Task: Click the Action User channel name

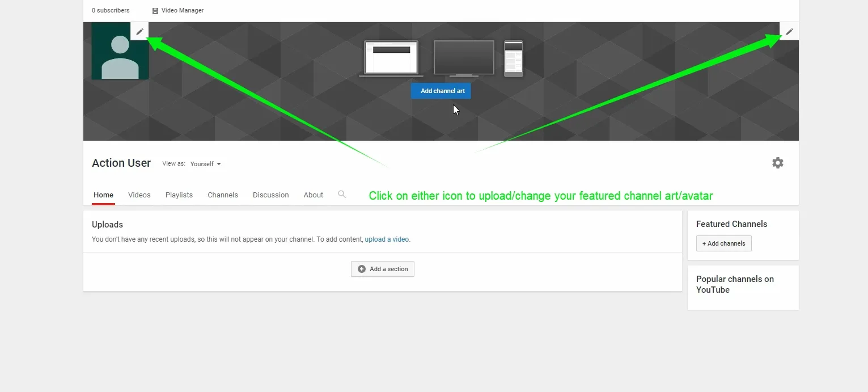Action: pyautogui.click(x=121, y=163)
